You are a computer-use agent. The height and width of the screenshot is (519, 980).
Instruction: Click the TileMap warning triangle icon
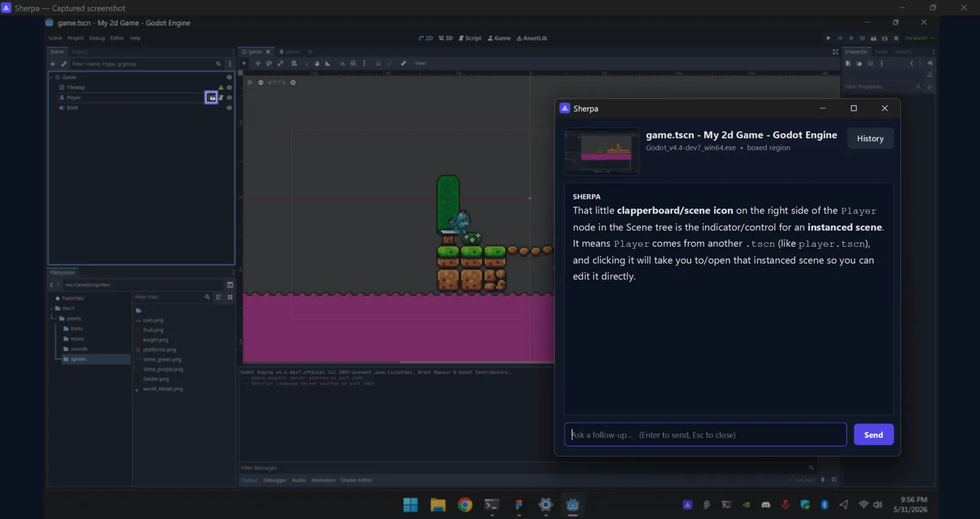221,88
